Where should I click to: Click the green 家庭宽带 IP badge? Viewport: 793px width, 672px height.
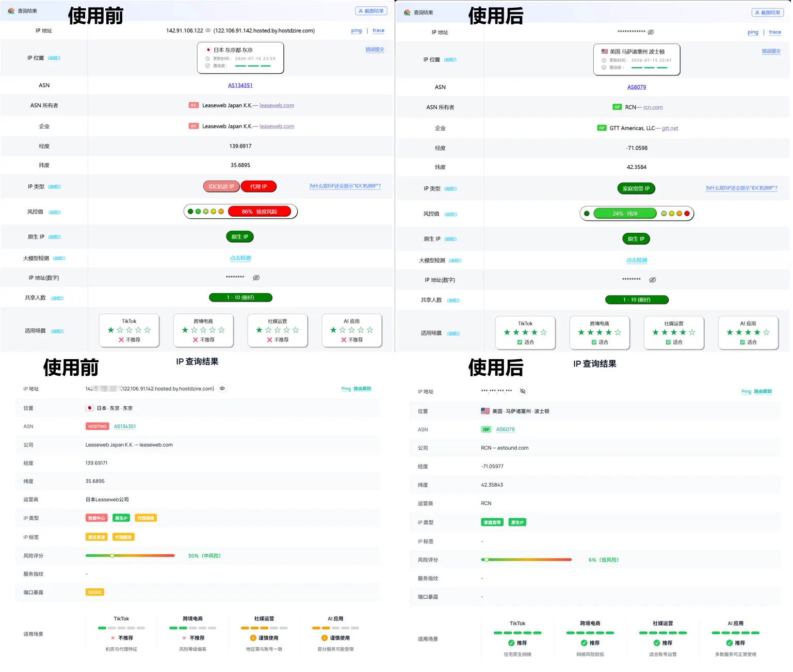636,188
